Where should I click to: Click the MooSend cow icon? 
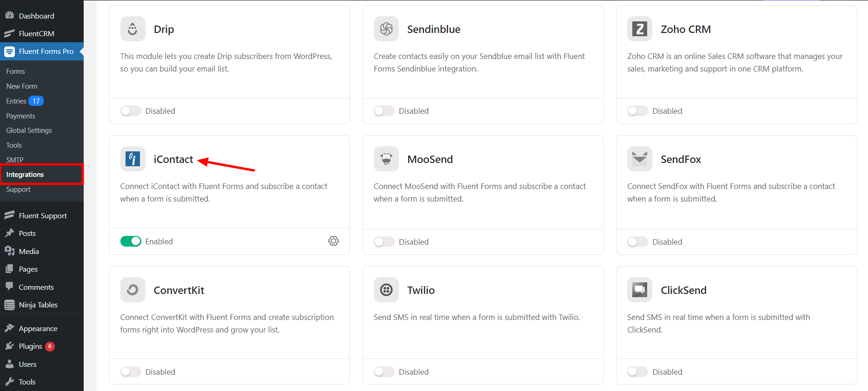(x=386, y=159)
